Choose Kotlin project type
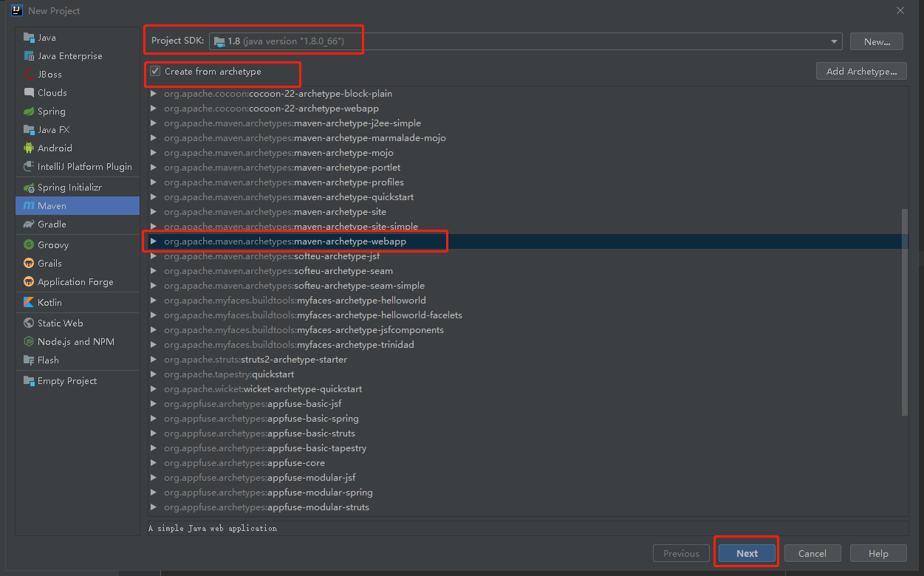The height and width of the screenshot is (576, 924). (78, 303)
